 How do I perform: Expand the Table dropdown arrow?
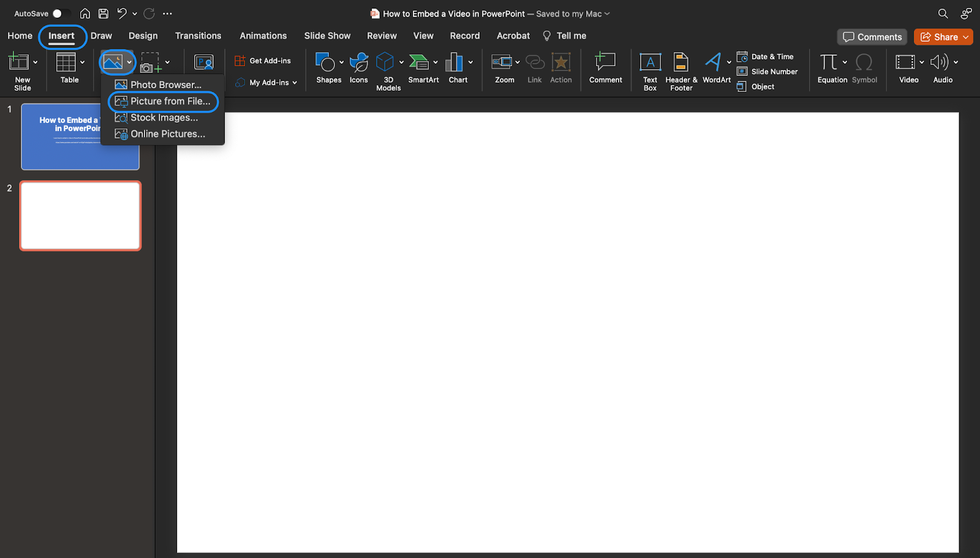(x=81, y=62)
